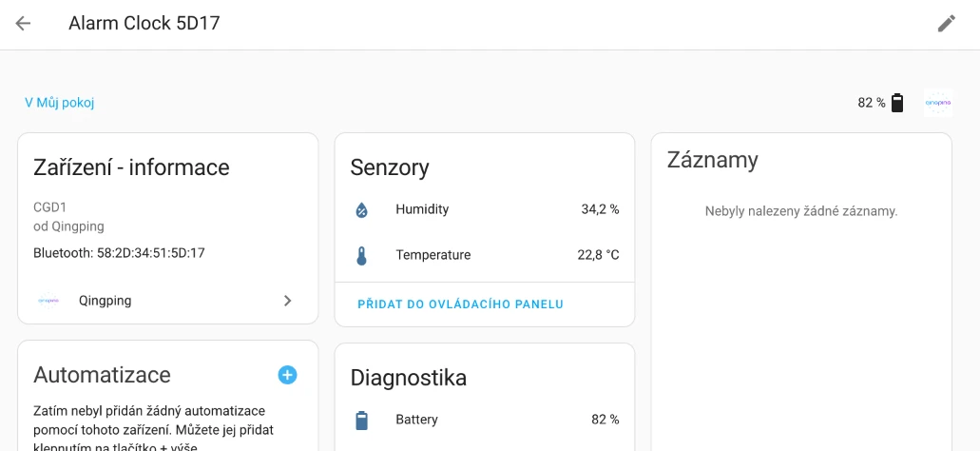Click the Humidity water drop icon
This screenshot has height=451, width=980.
(361, 209)
